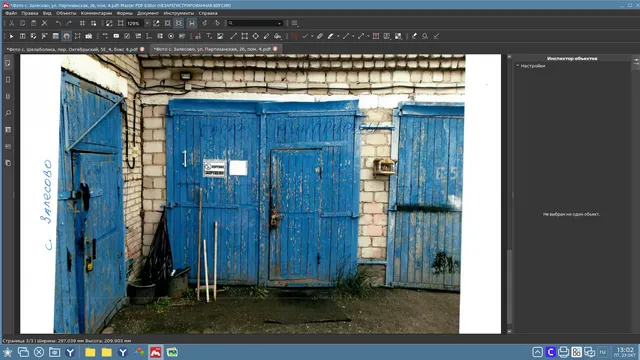Select the Edit Text tool icon
Image resolution: width=640 pixels, height=360 pixels.
click(22, 36)
